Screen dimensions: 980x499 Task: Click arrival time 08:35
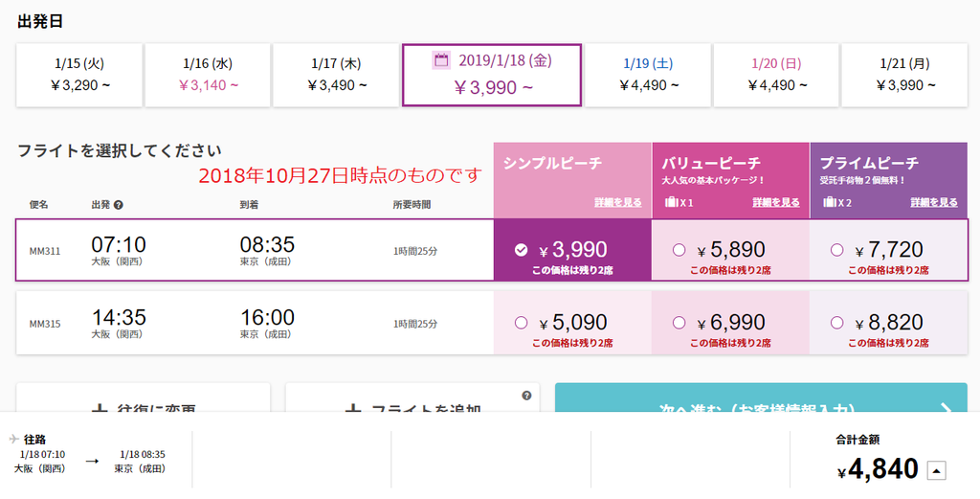(268, 244)
